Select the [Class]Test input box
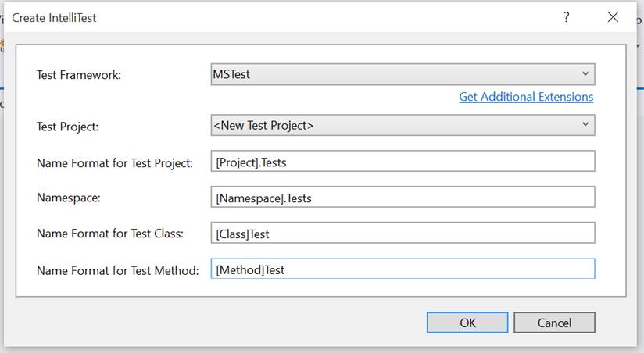Image resolution: width=644 pixels, height=353 pixels. 402,234
